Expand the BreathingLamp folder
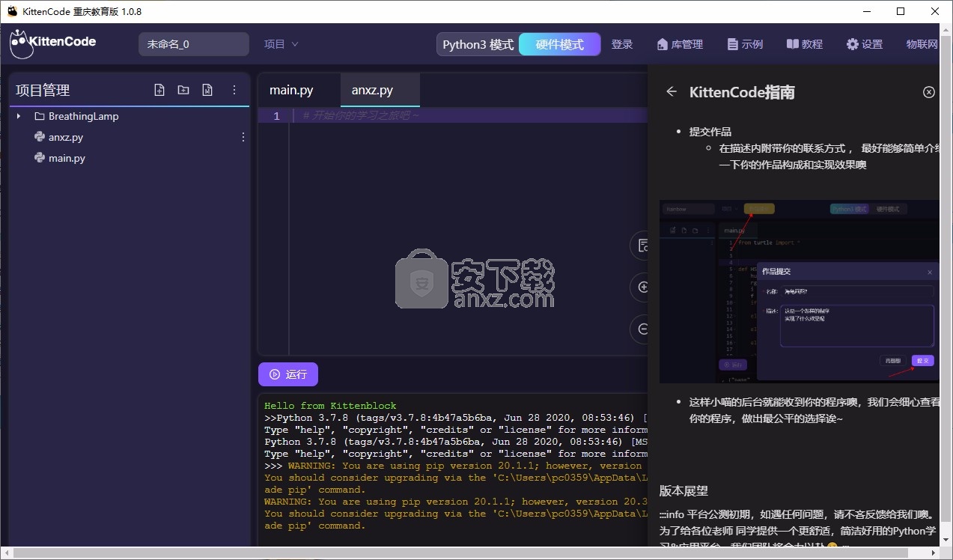This screenshot has height=560, width=953. (x=19, y=116)
